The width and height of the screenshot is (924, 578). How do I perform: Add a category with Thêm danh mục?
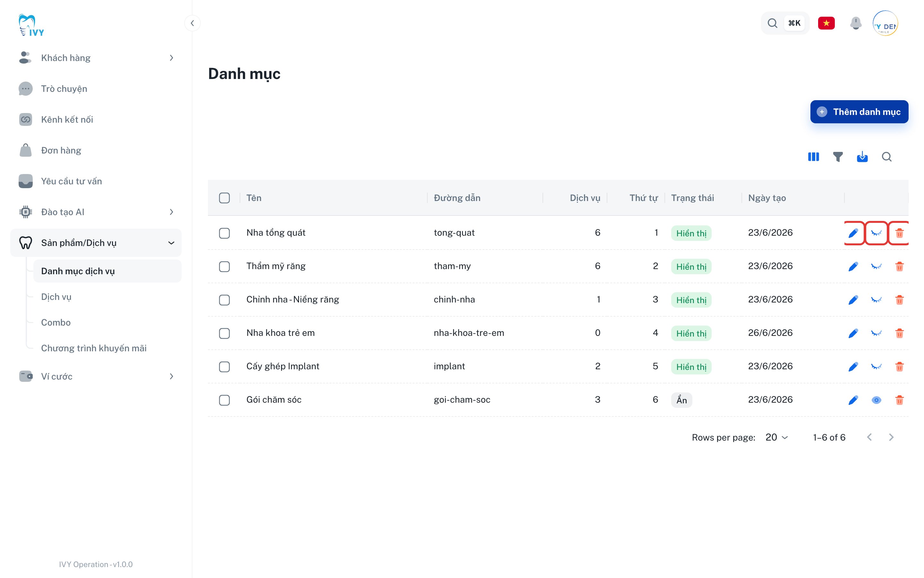(x=859, y=112)
